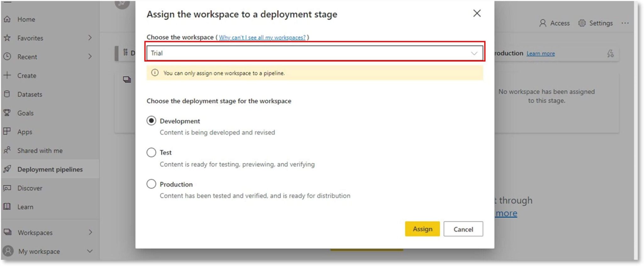Collapse the My workspace chevron

90,251
